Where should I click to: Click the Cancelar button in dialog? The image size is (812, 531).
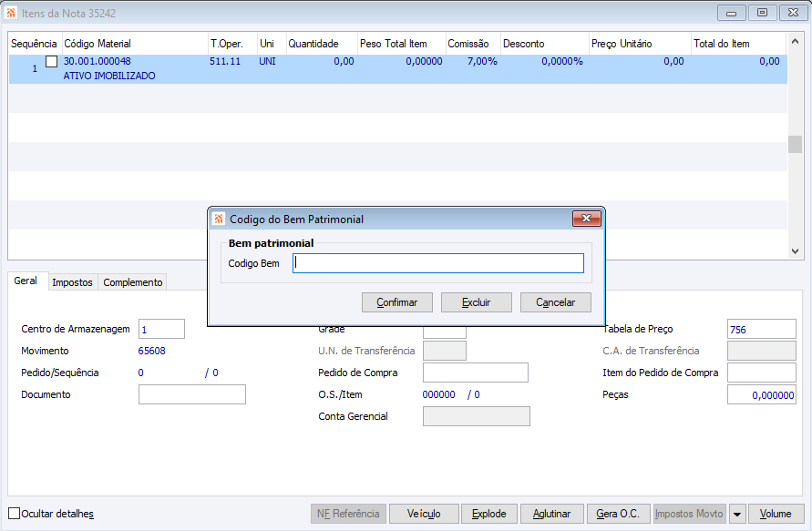pyautogui.click(x=556, y=302)
